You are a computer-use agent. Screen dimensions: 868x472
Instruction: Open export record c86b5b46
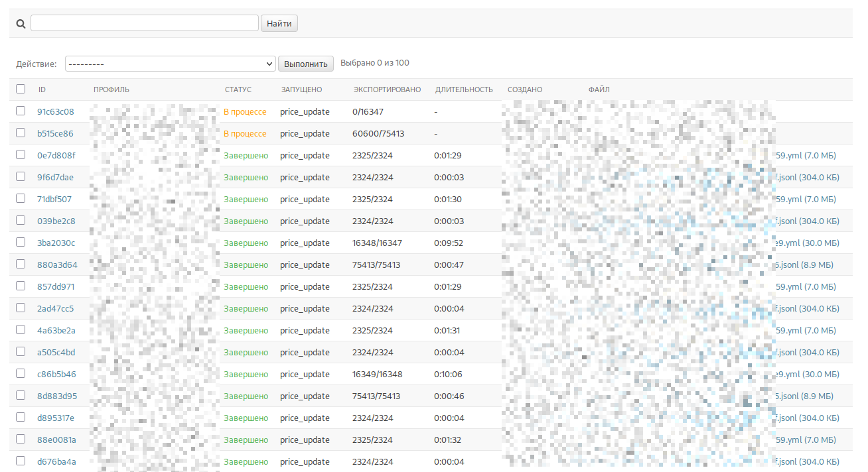(x=56, y=374)
